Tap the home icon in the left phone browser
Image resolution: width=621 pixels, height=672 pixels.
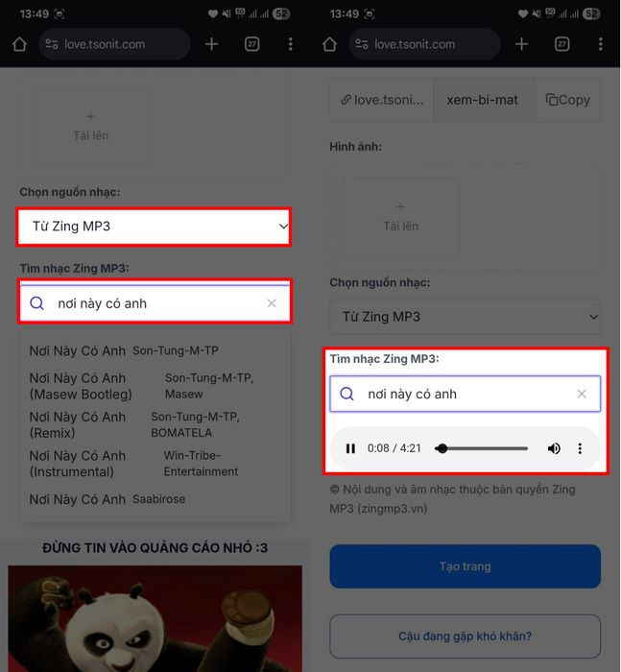20,44
